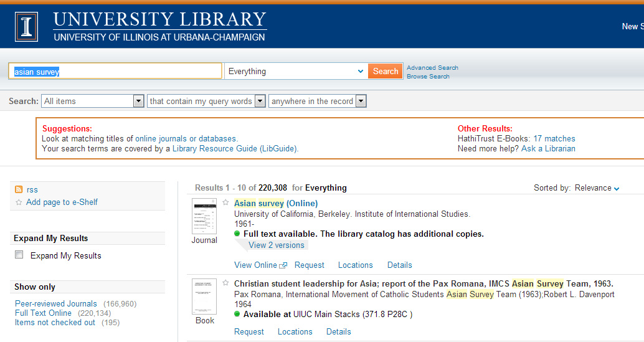The height and width of the screenshot is (342, 644).
Task: Open Locations tab for Christian student leadership
Action: (295, 332)
